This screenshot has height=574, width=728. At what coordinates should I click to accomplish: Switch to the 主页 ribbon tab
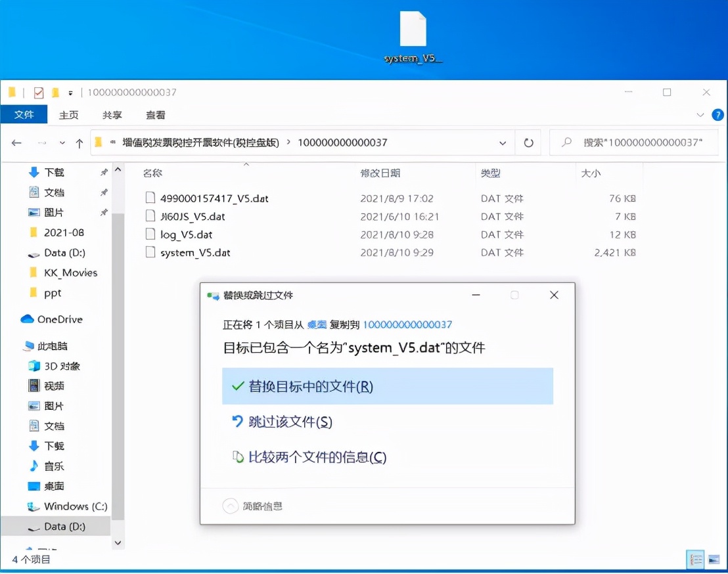pyautogui.click(x=68, y=114)
